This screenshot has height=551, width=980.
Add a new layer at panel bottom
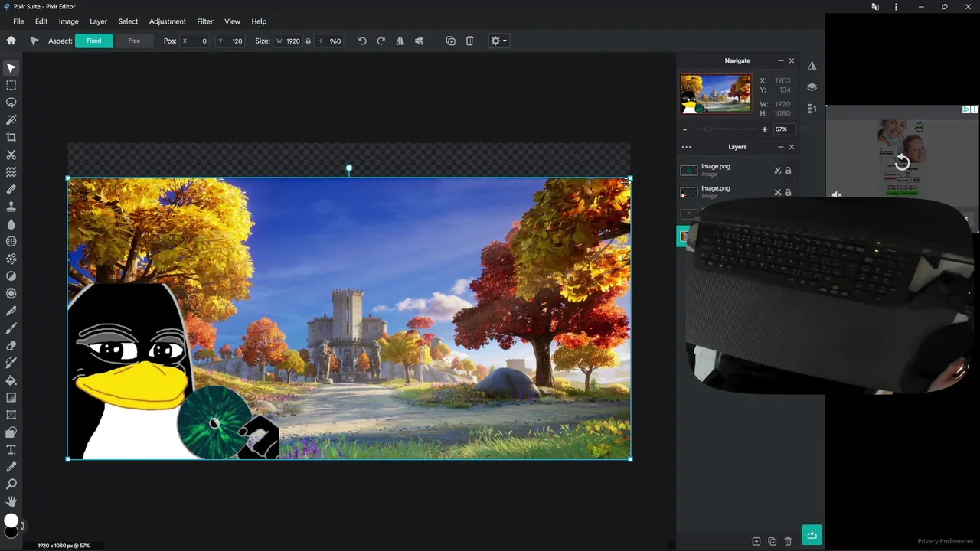(x=756, y=541)
